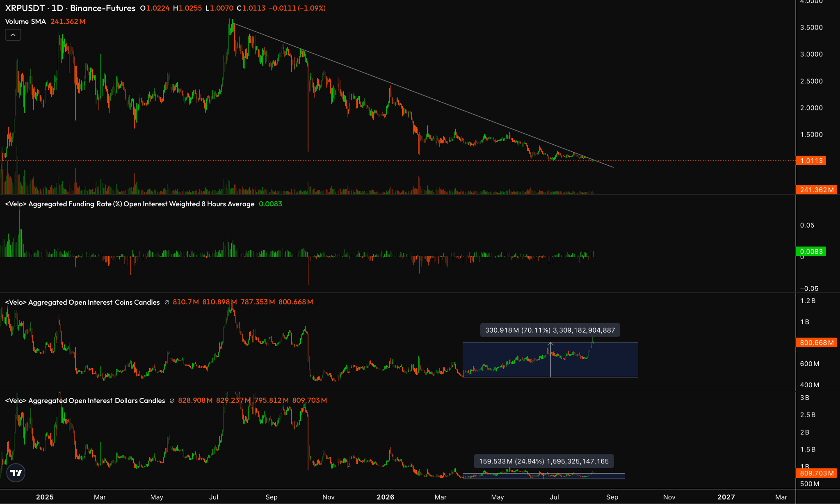The height and width of the screenshot is (504, 840).
Task: Click the 2025 label on time axis
Action: 45,497
